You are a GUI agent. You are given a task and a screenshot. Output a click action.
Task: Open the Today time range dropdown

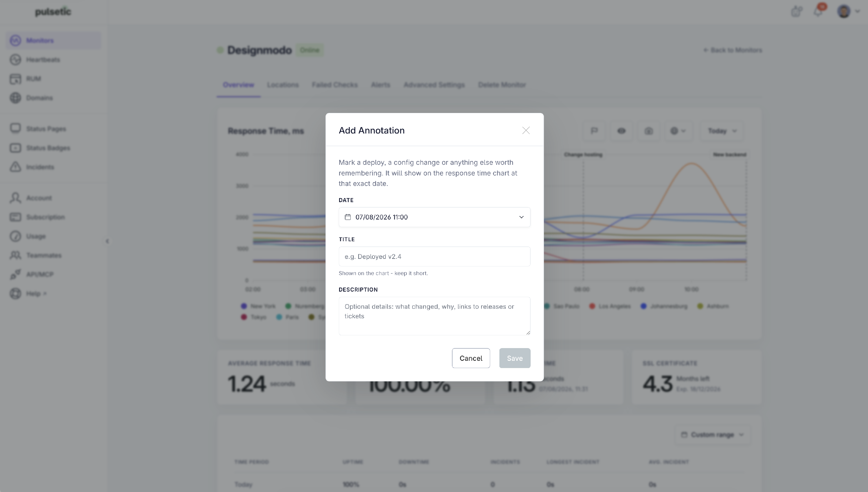(x=722, y=131)
